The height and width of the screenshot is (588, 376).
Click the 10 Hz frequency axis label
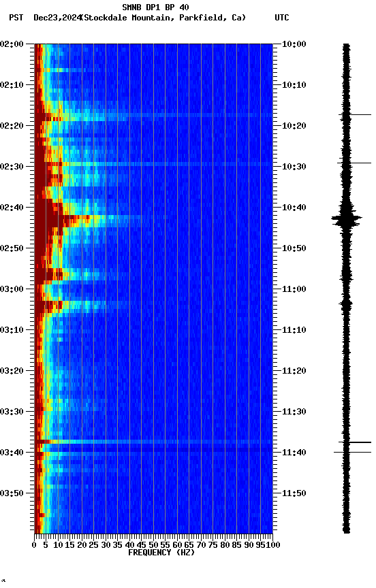pyautogui.click(x=58, y=545)
